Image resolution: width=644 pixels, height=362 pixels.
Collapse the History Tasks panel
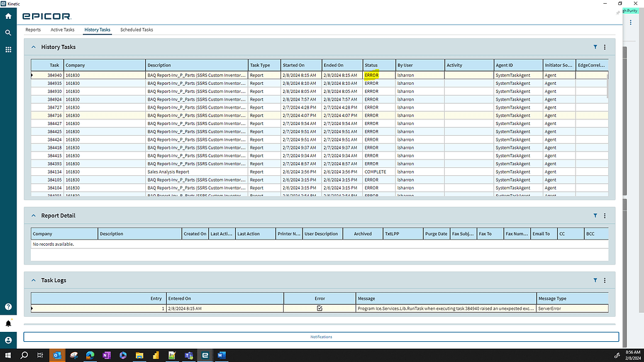point(33,47)
